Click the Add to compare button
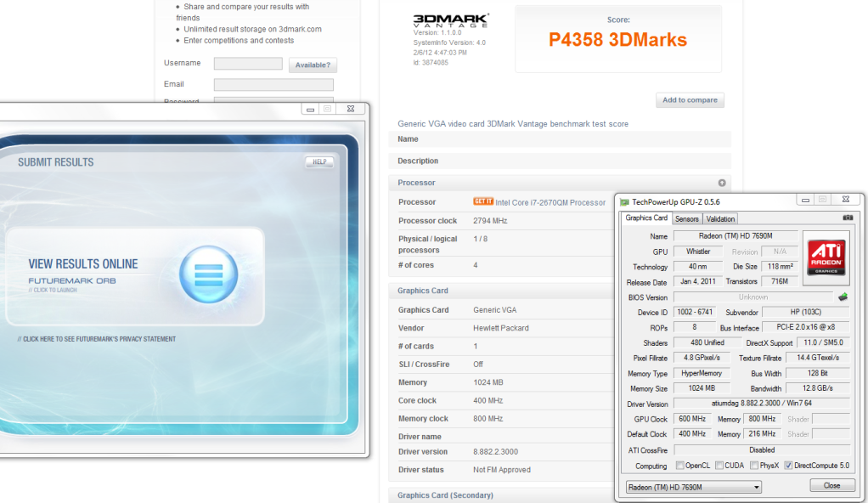This screenshot has height=503, width=868. pos(690,100)
